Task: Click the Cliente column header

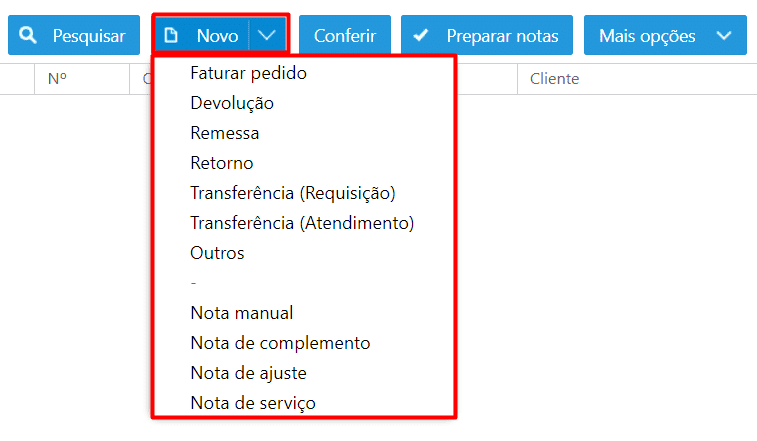Action: 554,78
